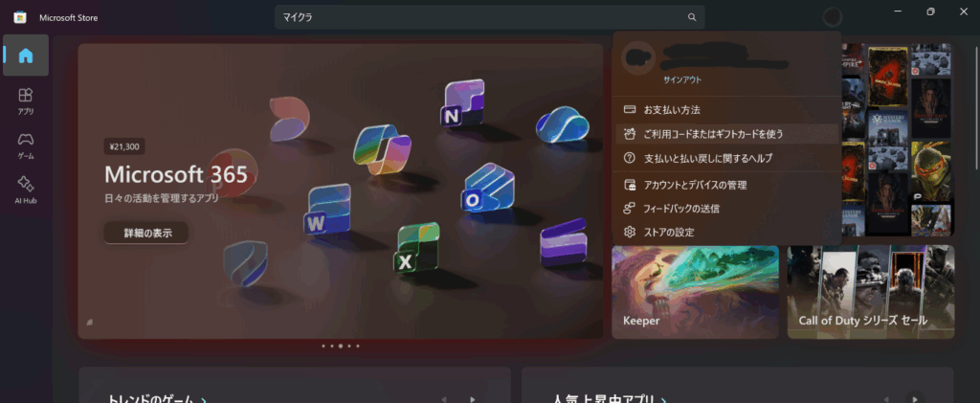This screenshot has height=403, width=980.
Task: Open アカウントとデバイスの管理
Action: click(x=695, y=185)
